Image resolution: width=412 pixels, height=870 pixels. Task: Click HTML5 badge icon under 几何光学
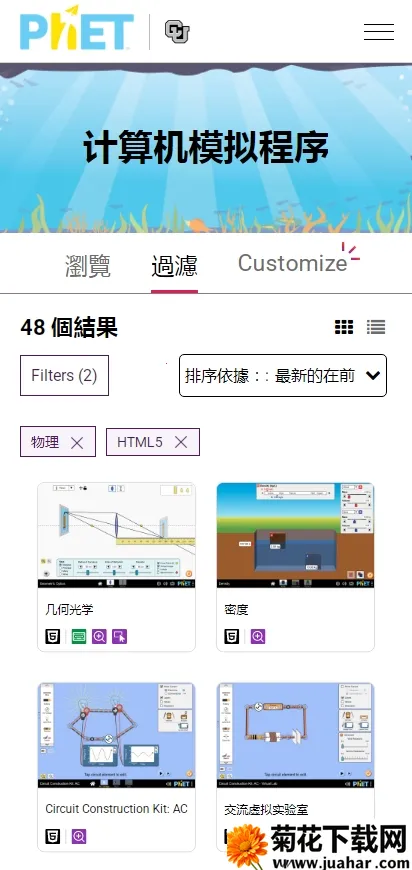click(53, 636)
